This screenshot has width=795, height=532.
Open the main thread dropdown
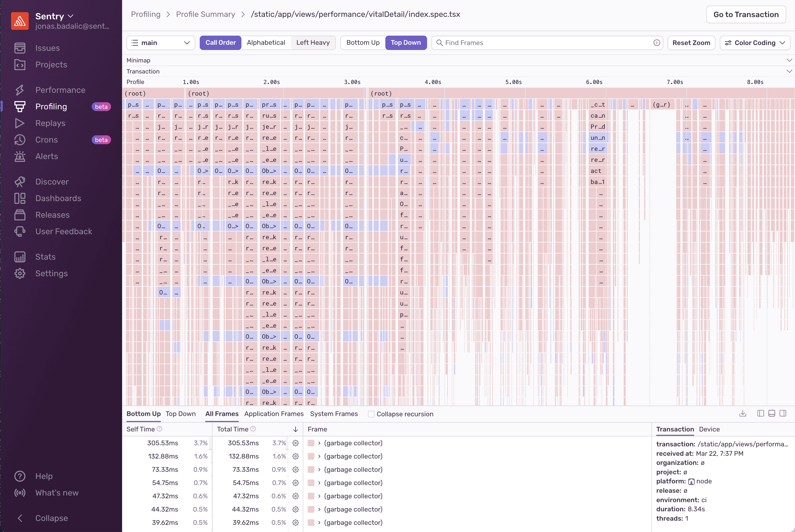pos(160,43)
